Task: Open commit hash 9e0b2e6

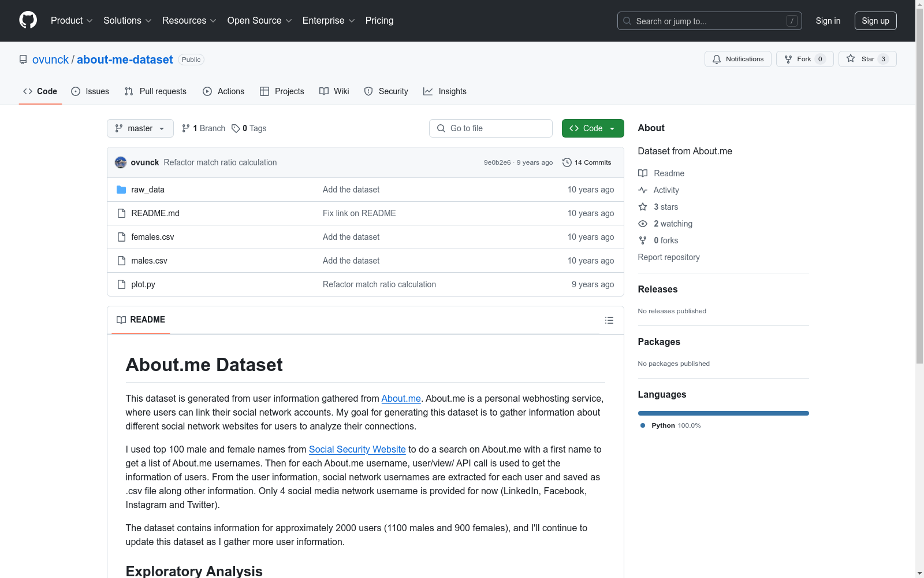Action: pos(497,162)
